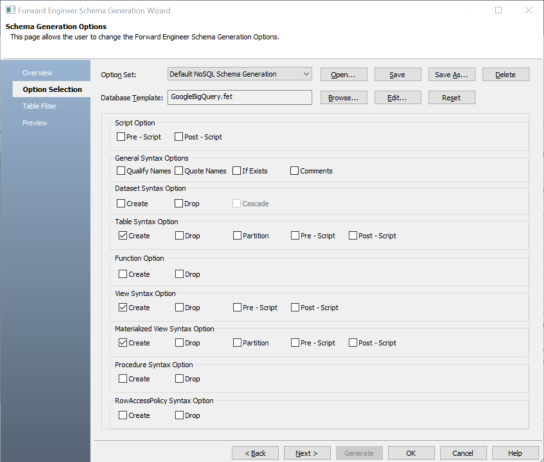Screen dimensions: 544x462
Task: Enable Materialized View Post - Script checkbox
Action: pyautogui.click(x=353, y=343)
